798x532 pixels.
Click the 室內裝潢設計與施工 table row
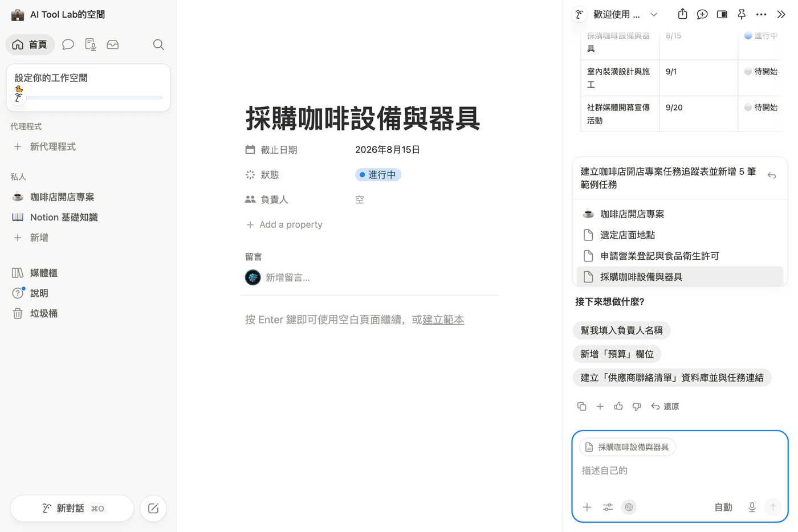click(681, 78)
